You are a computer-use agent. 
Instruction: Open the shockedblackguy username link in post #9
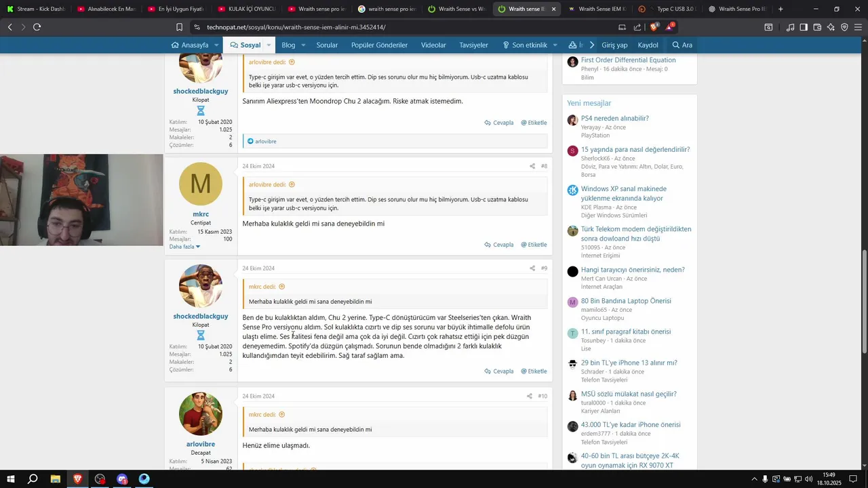[x=201, y=317]
